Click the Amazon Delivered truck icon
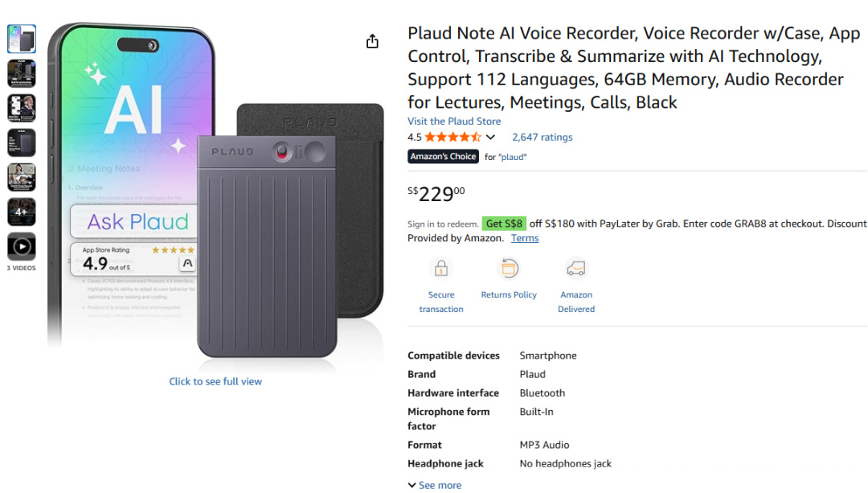This screenshot has width=868, height=493. tap(576, 268)
